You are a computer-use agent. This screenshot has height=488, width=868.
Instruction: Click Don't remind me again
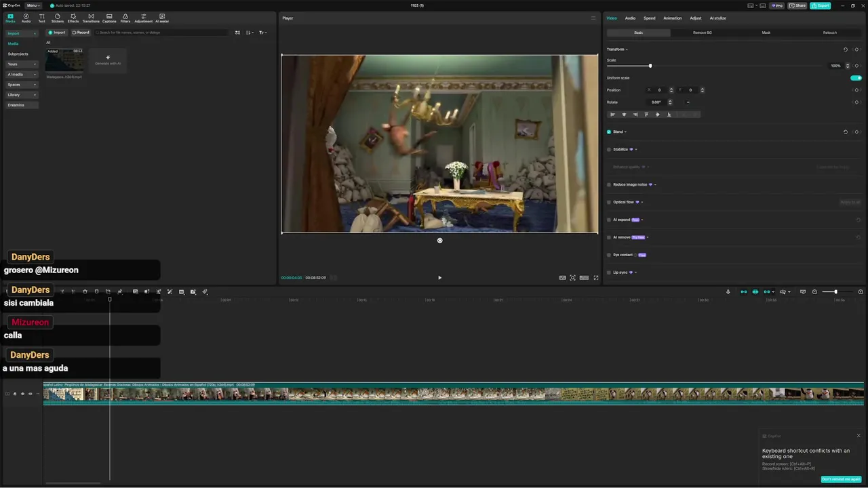(841, 479)
